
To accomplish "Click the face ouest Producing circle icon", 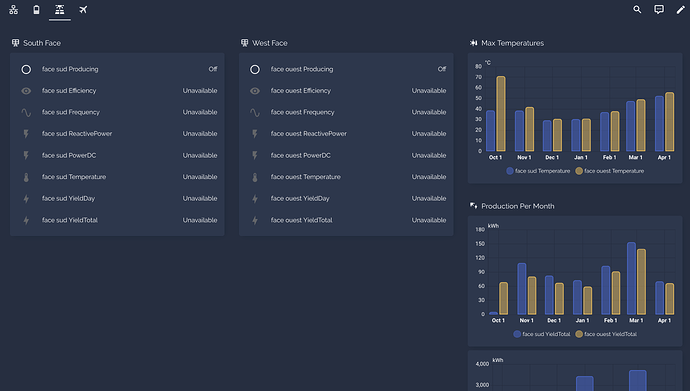I will click(x=255, y=69).
